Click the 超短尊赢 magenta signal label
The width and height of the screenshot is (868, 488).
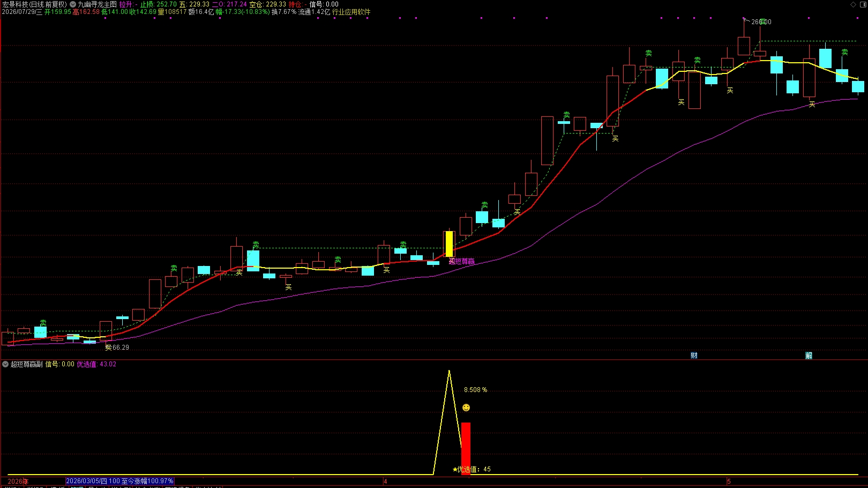pos(462,262)
